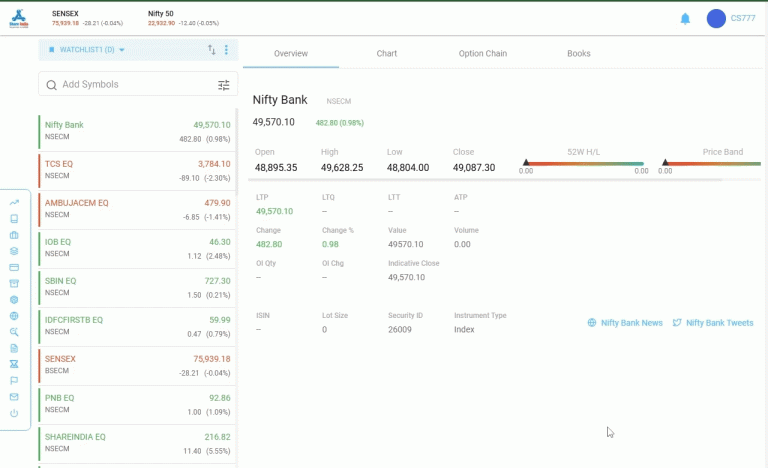This screenshot has height=468, width=768.
Task: Open the flag icon in sidebar
Action: [14, 380]
